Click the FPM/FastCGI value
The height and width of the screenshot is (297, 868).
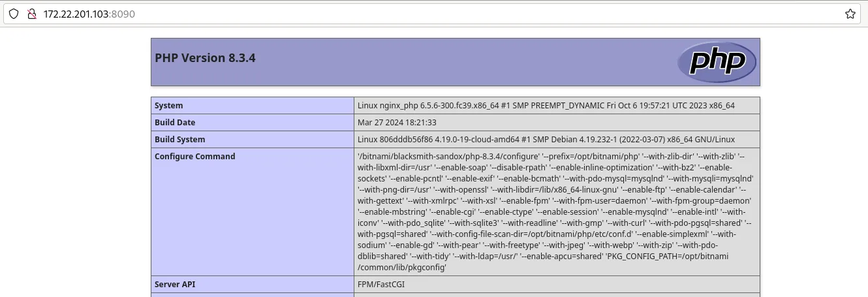click(381, 285)
